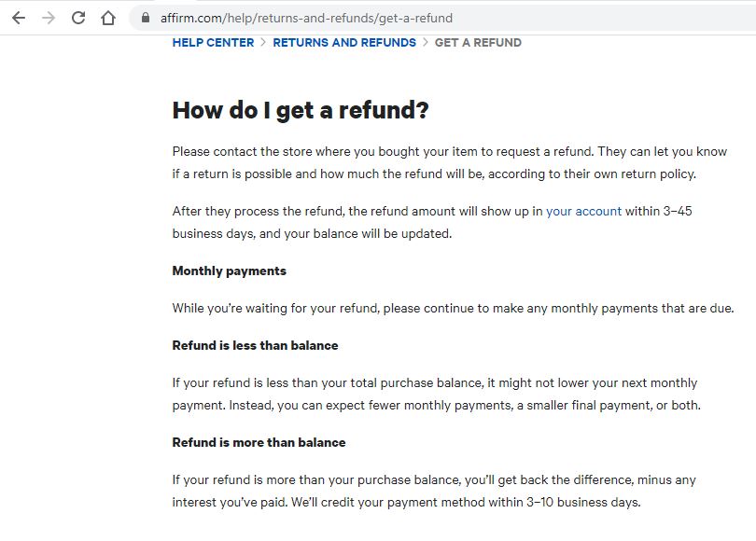
Task: Select the affirm.com address bar URL
Action: pos(306,19)
